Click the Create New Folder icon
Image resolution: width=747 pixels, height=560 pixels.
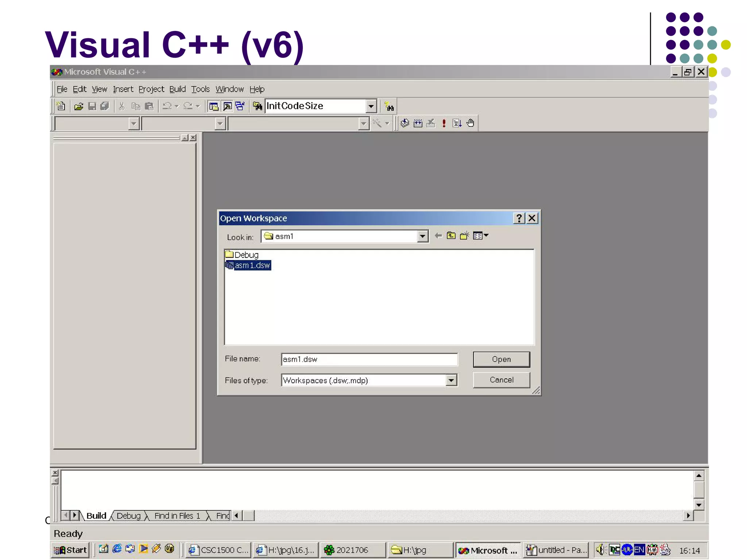coord(464,236)
